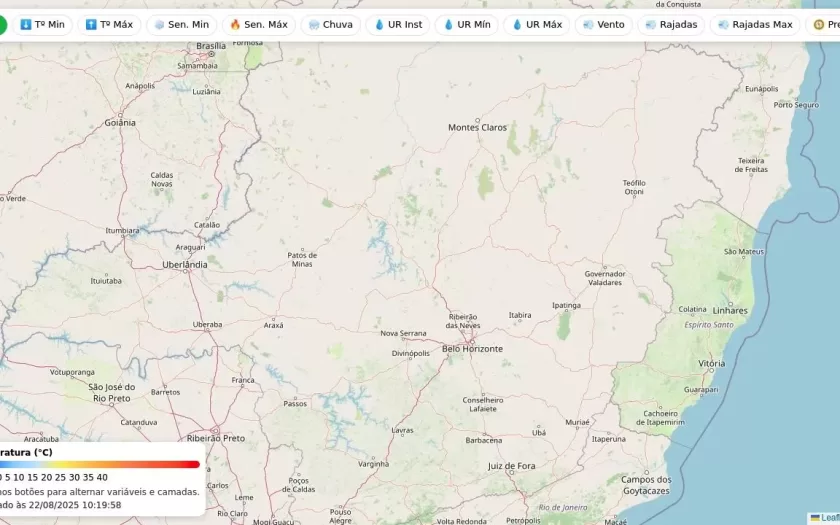Click the temperature color gradient bar
The width and height of the screenshot is (840, 525).
(100, 464)
